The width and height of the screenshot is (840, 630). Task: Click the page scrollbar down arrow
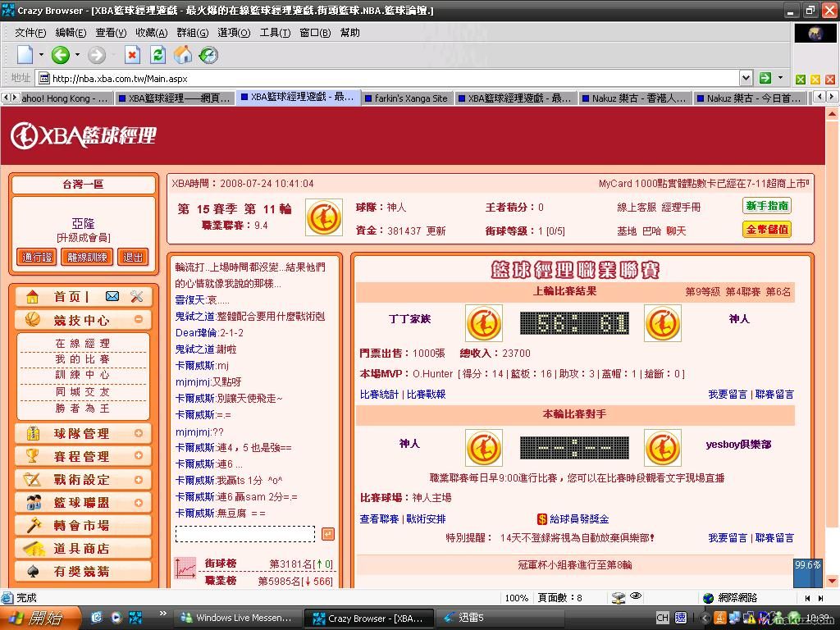pyautogui.click(x=832, y=581)
